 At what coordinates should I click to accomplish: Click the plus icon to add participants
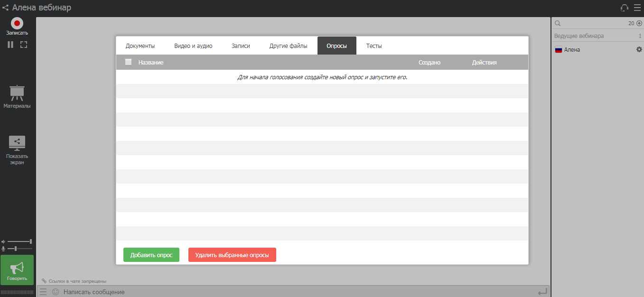[639, 23]
